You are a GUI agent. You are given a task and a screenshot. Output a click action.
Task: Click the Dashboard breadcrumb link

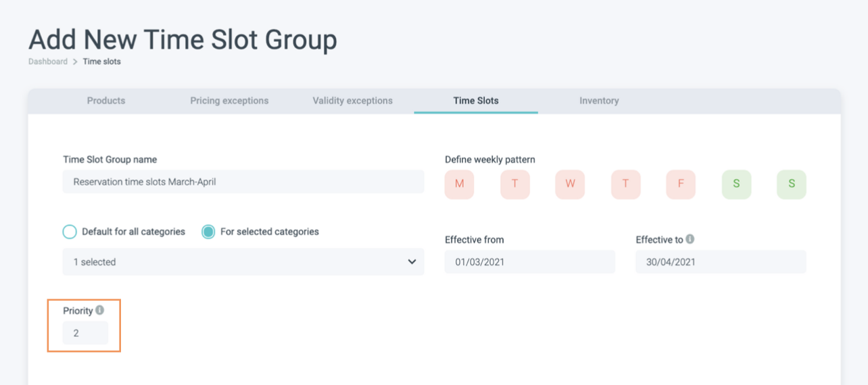click(48, 61)
